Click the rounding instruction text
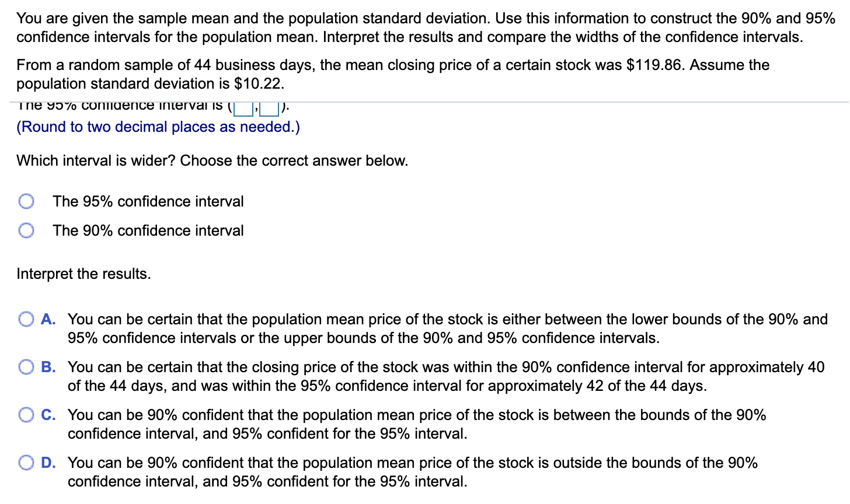The width and height of the screenshot is (850, 504). 158,127
